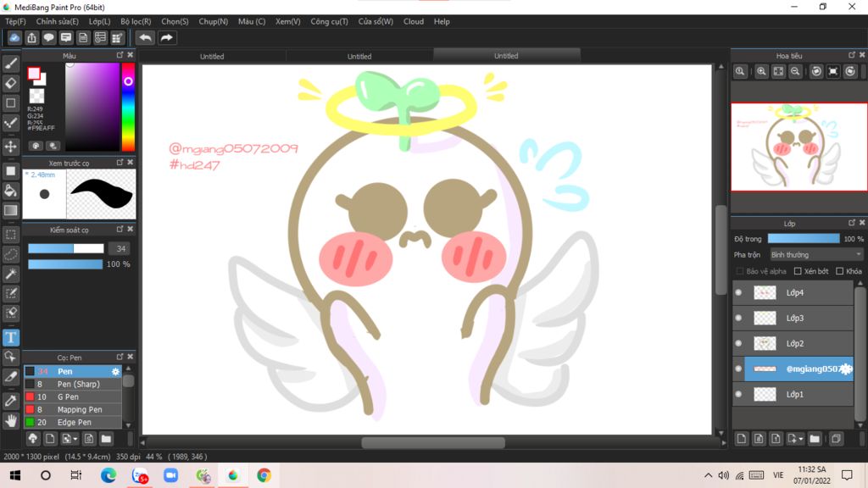Viewport: 868px width, 488px height.
Task: Open the Tệp(F) menu
Action: (15, 21)
